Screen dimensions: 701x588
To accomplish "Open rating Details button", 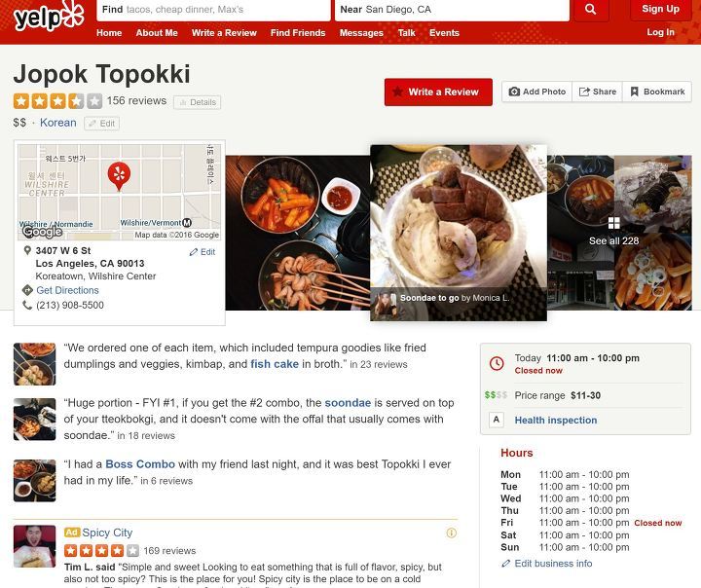I will click(197, 102).
